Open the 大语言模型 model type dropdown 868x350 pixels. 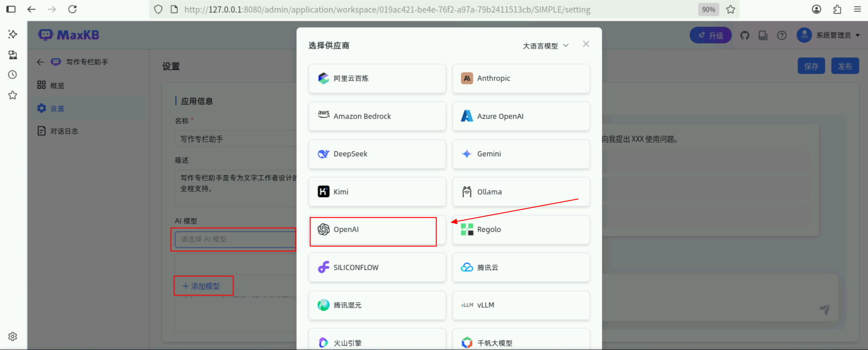coord(545,46)
